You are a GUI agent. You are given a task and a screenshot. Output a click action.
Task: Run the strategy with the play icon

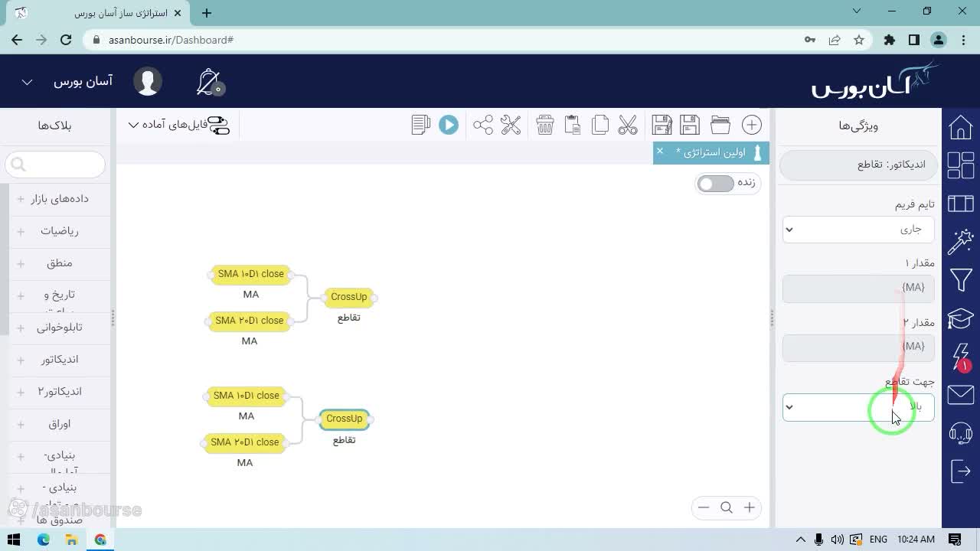click(x=449, y=125)
